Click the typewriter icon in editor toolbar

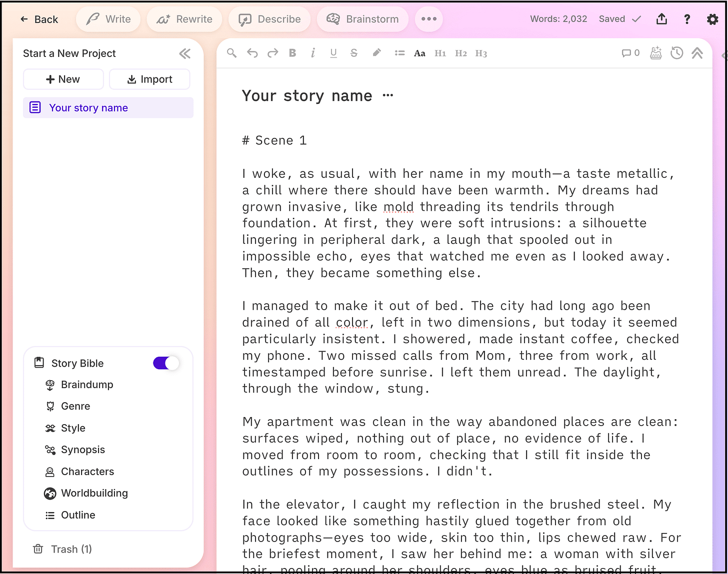tap(656, 53)
